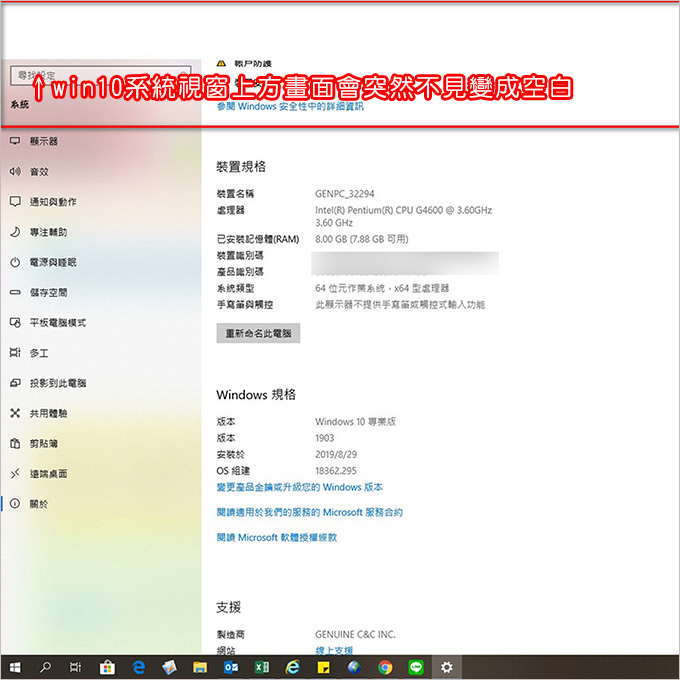Click version value 1903
Viewport: 680px width, 680px height.
click(324, 438)
